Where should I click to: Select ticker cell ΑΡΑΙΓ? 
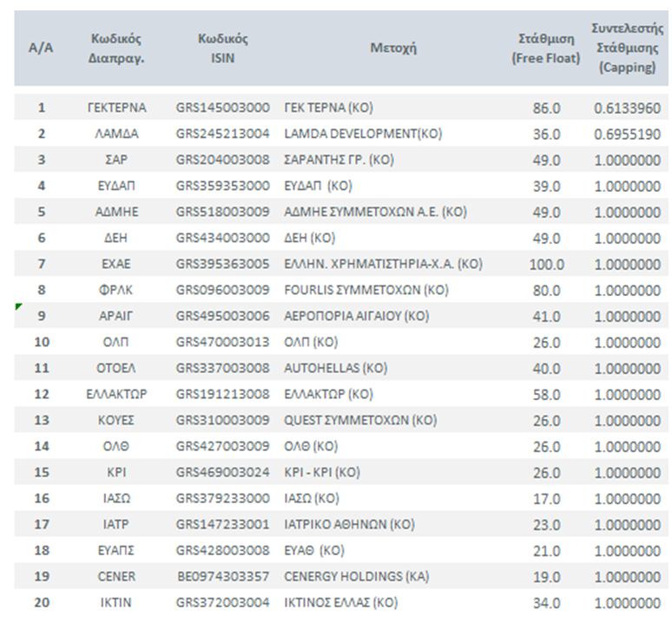tap(116, 316)
